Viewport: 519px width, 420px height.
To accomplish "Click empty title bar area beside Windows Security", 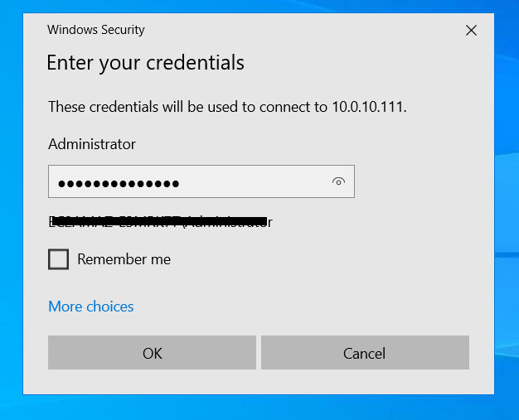I will pos(298,30).
